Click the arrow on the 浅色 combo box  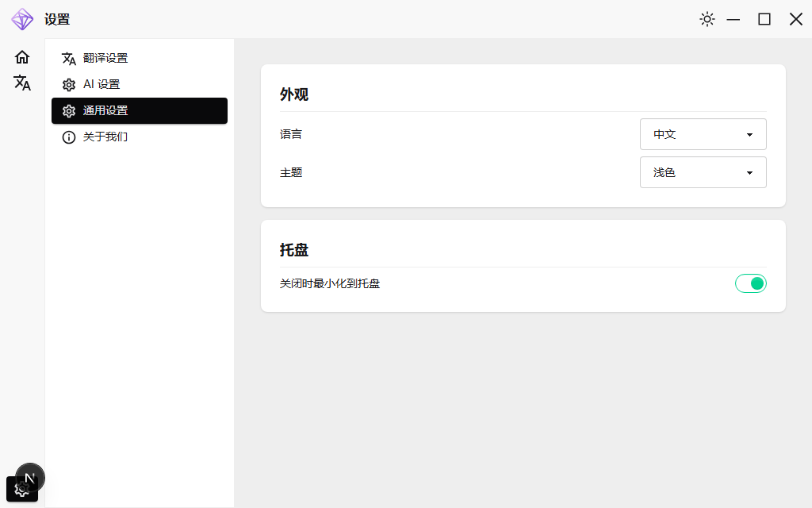[749, 173]
